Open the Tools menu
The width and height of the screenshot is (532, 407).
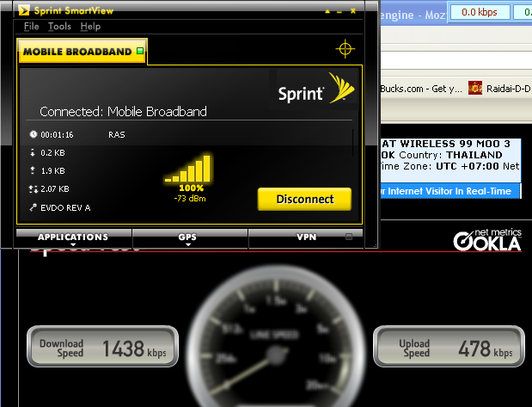coord(59,26)
